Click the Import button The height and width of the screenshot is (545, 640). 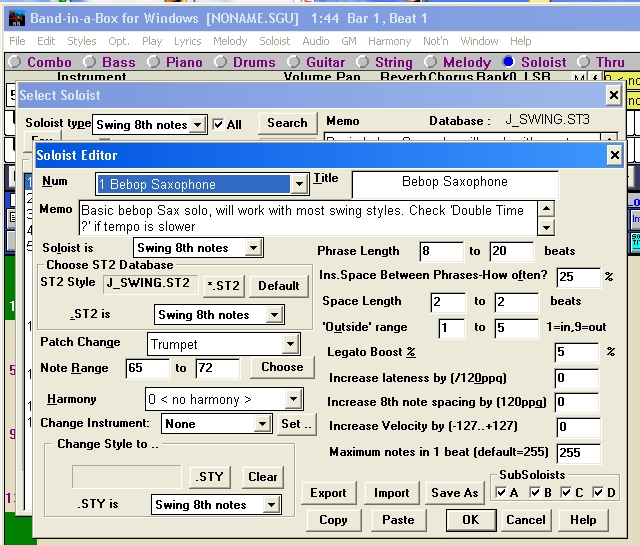click(392, 493)
